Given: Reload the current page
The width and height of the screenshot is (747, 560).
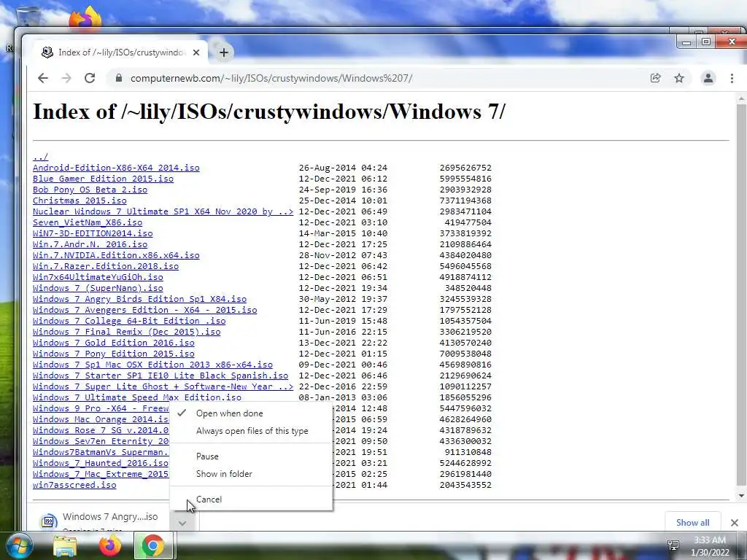Looking at the screenshot, I should (x=90, y=78).
